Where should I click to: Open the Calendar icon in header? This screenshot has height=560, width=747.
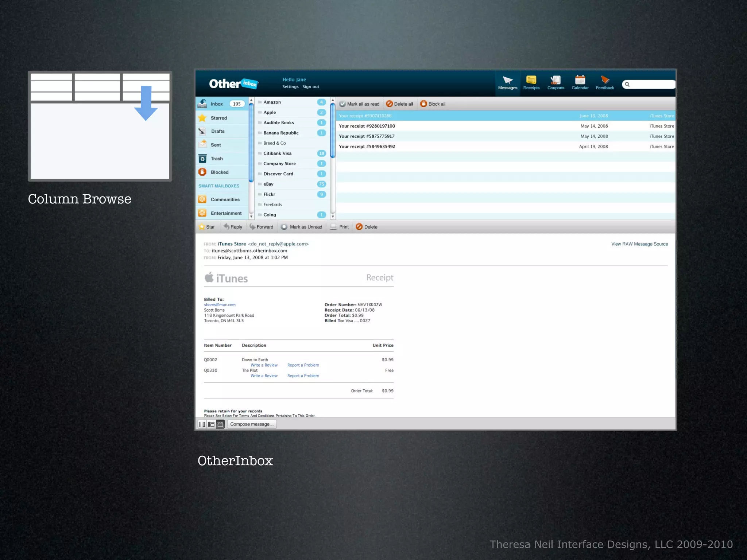(580, 80)
